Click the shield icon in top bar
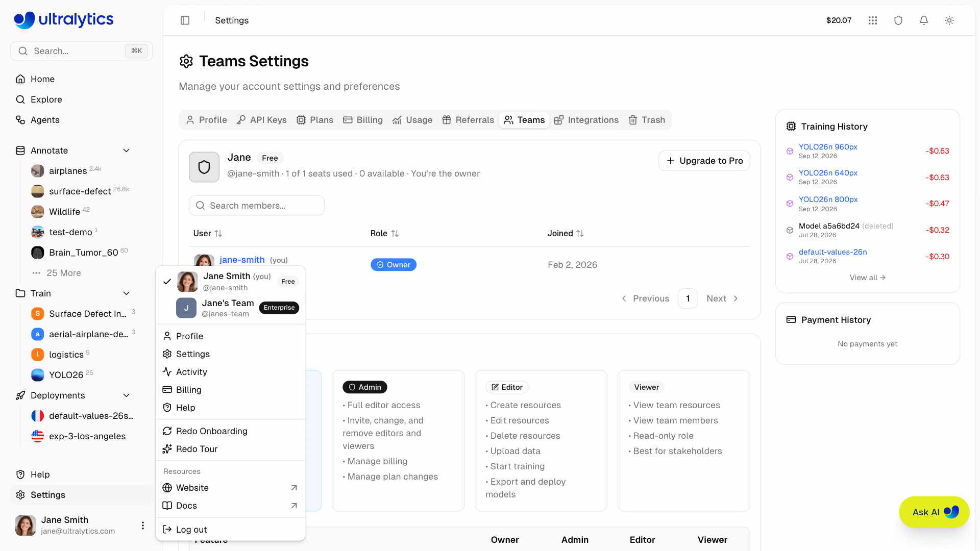Viewport: 980px width, 551px height. [x=898, y=20]
